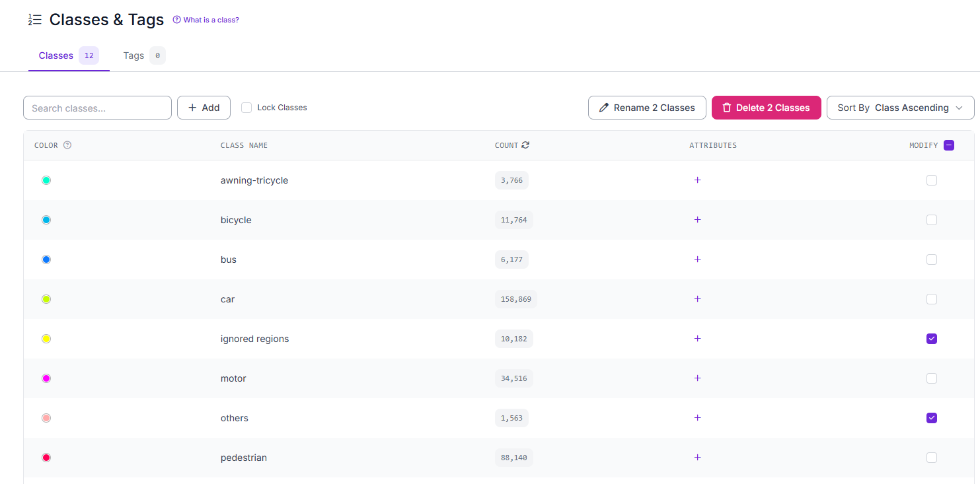Image resolution: width=980 pixels, height=484 pixels.
Task: Focus the Search classes input field
Action: 97,108
